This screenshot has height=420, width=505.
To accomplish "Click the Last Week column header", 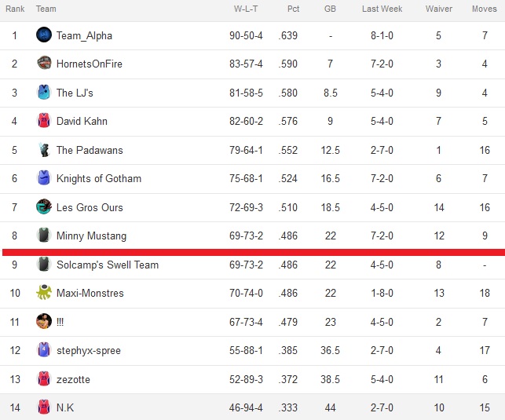I will tap(382, 9).
